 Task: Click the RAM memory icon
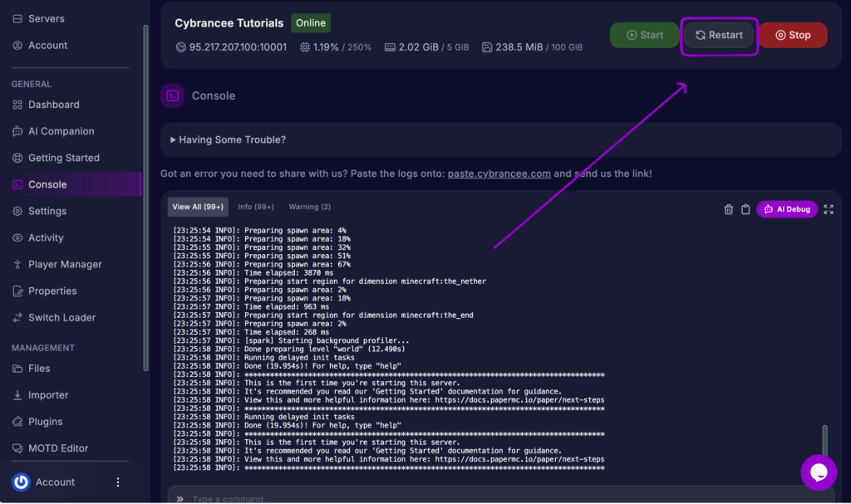[390, 47]
